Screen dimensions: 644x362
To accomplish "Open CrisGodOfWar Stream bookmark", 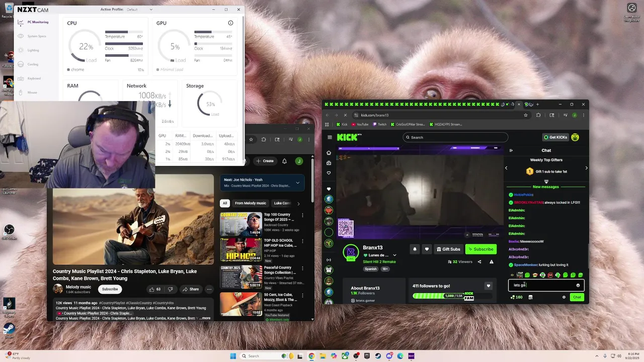I will [408, 124].
